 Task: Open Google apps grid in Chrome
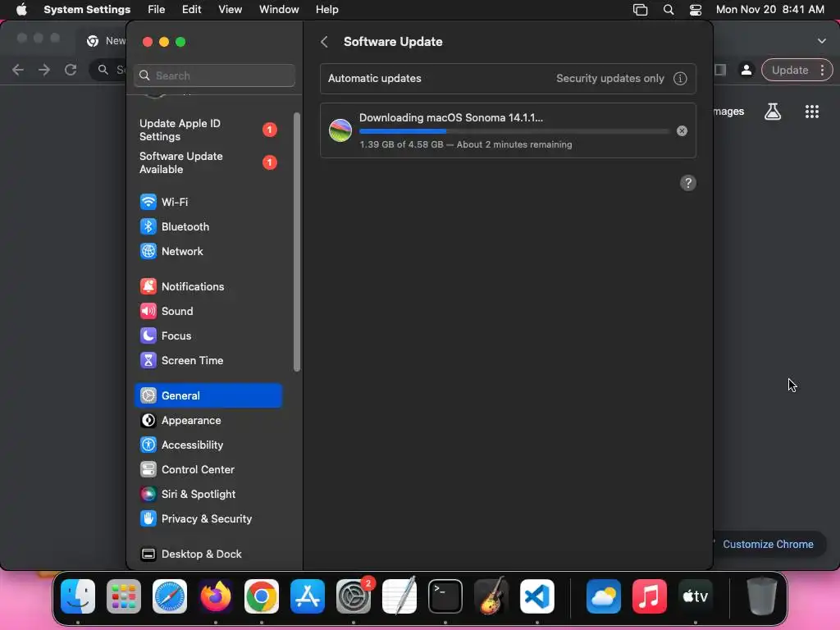pyautogui.click(x=812, y=112)
